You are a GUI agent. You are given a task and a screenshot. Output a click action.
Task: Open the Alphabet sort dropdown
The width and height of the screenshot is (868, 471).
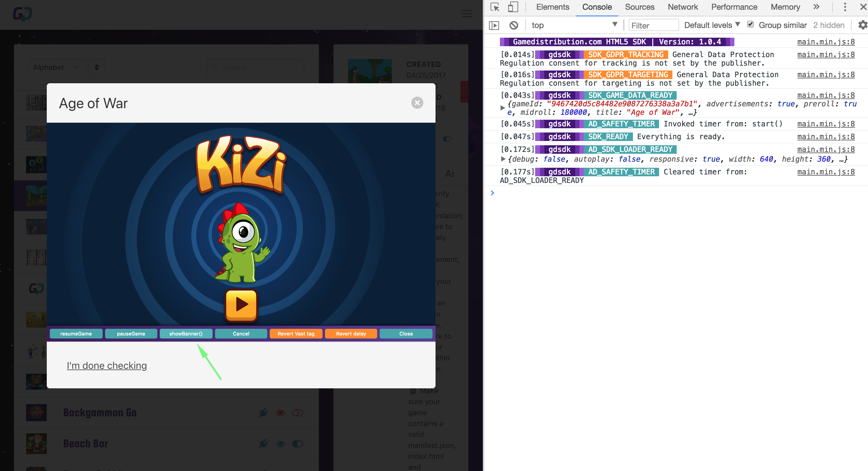(x=57, y=67)
